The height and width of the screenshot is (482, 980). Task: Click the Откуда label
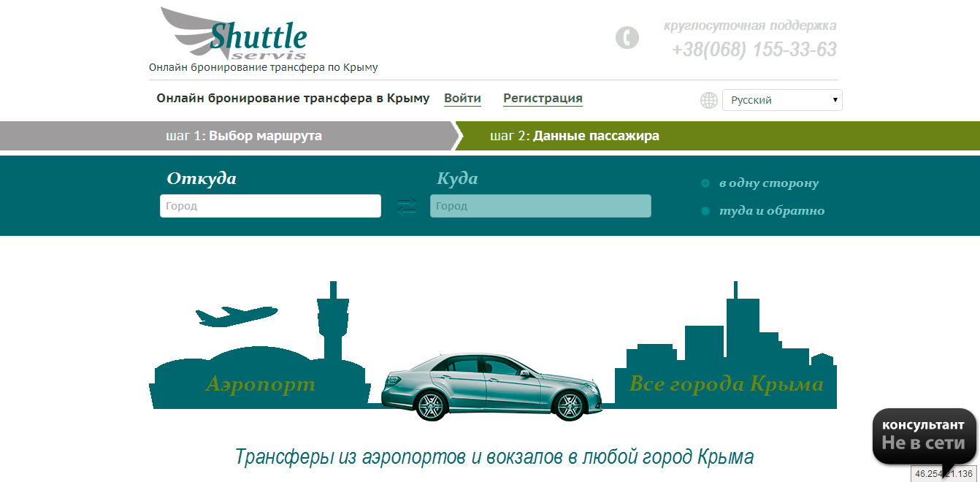(x=202, y=179)
